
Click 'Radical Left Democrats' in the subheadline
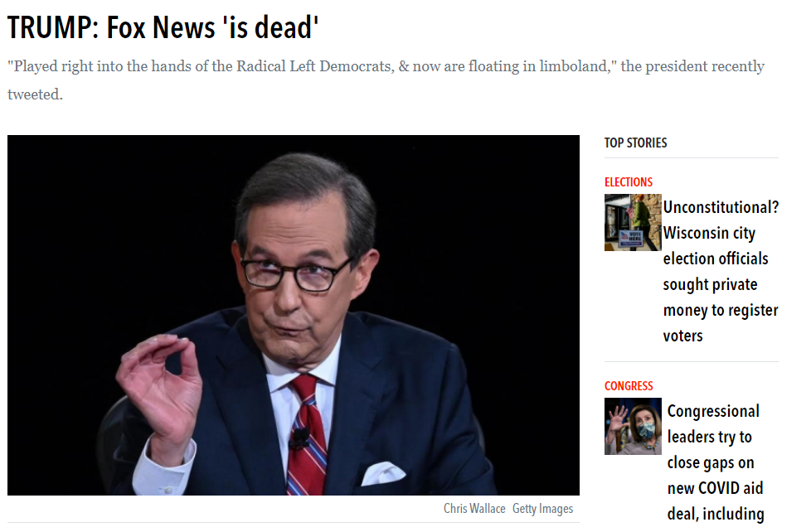click(x=315, y=66)
